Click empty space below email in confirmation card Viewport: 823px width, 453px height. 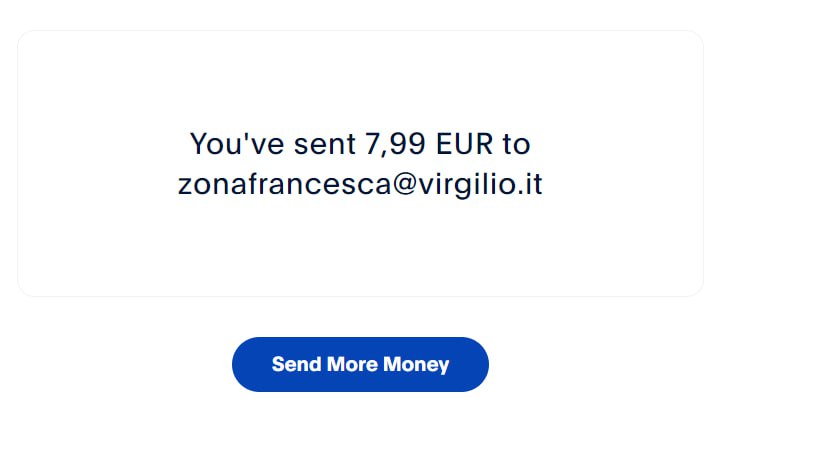(x=360, y=250)
